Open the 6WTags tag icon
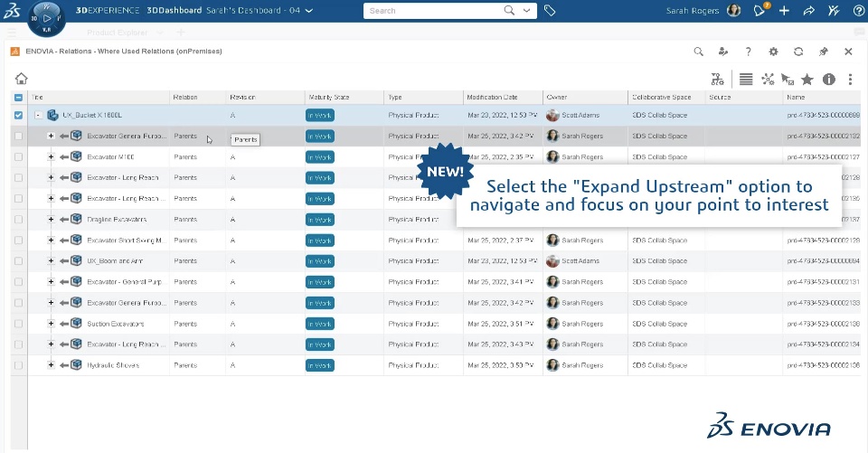This screenshot has width=868, height=453. tap(550, 11)
